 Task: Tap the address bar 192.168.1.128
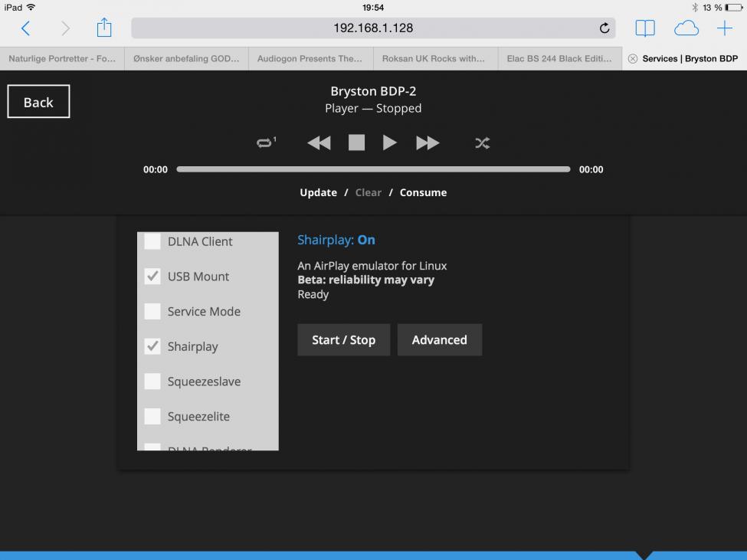373,28
